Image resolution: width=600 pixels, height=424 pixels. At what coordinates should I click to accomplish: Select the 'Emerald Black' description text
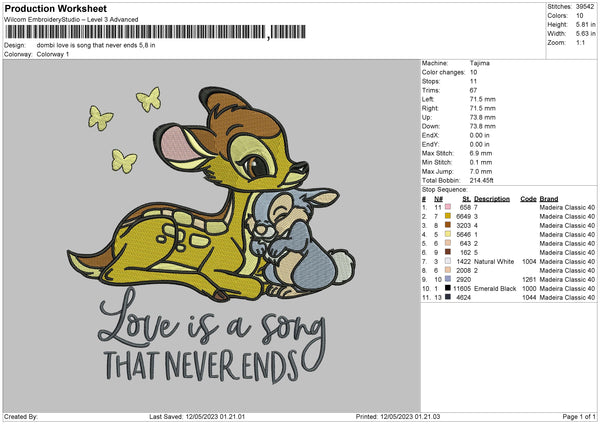pyautogui.click(x=495, y=289)
